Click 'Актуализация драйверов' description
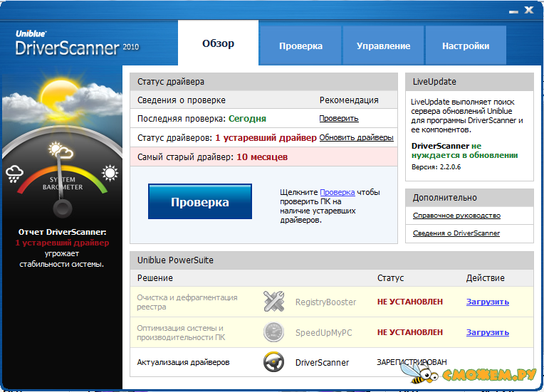Screen dimensions: 544x392 (x=183, y=362)
